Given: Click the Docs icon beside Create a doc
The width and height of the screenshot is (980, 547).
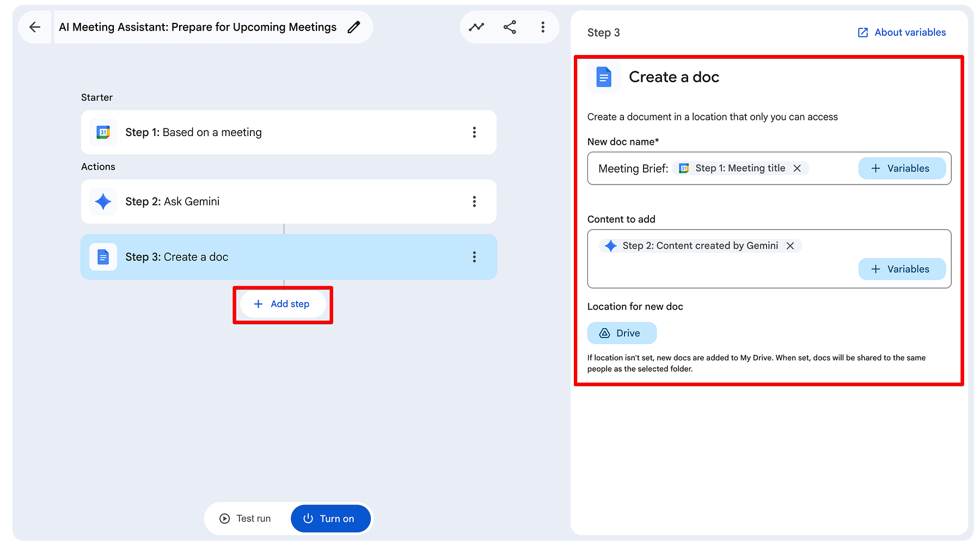Looking at the screenshot, I should [x=603, y=77].
